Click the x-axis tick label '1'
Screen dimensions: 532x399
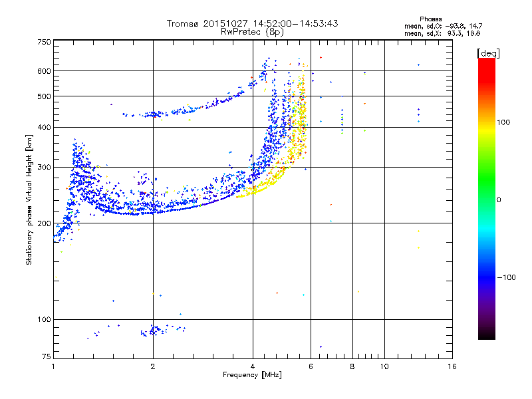pos(54,366)
